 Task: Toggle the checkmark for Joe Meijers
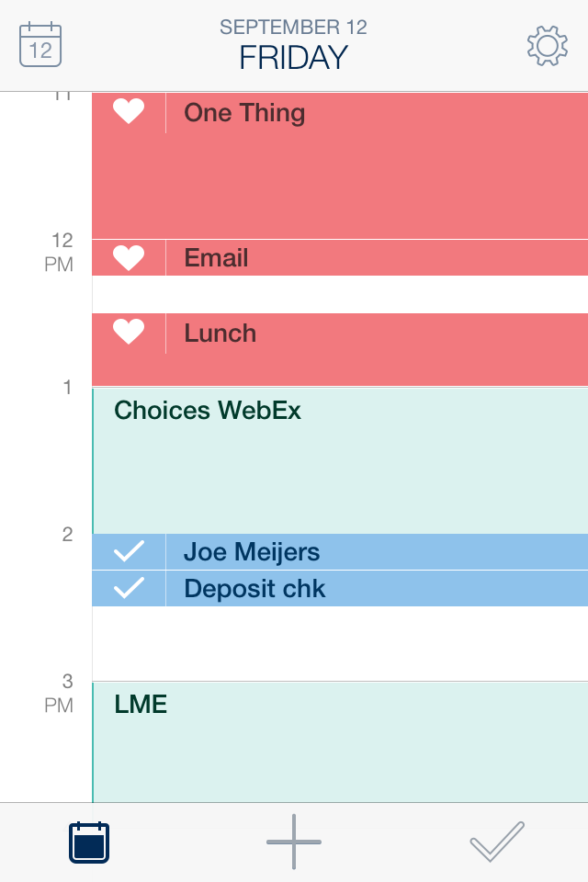129,551
